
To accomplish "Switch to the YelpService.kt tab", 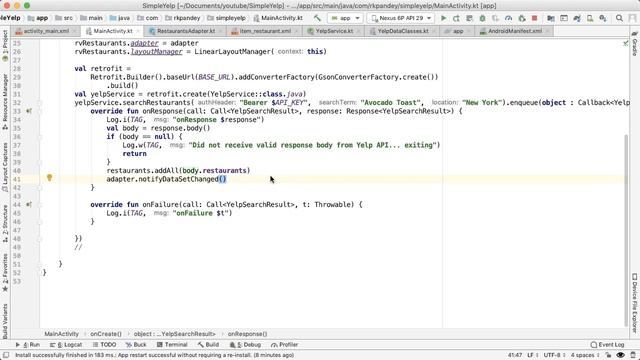I will pyautogui.click(x=334, y=31).
